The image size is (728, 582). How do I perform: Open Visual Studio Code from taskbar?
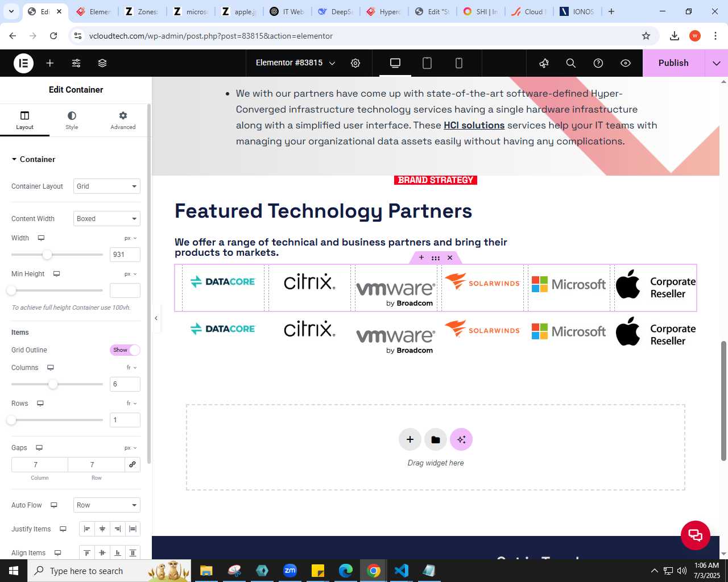click(401, 571)
